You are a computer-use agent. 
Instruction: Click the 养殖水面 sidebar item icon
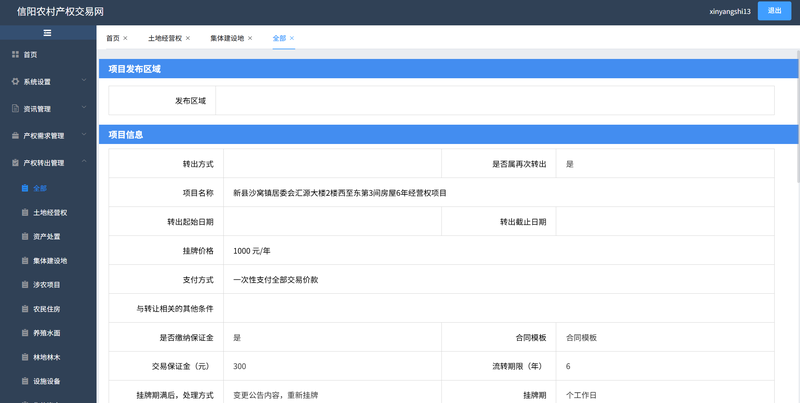(25, 332)
